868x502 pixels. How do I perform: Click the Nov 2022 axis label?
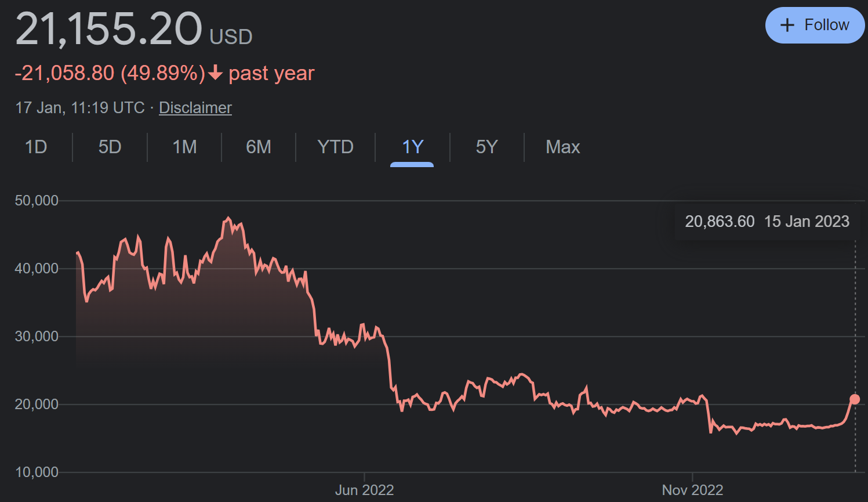pyautogui.click(x=692, y=490)
